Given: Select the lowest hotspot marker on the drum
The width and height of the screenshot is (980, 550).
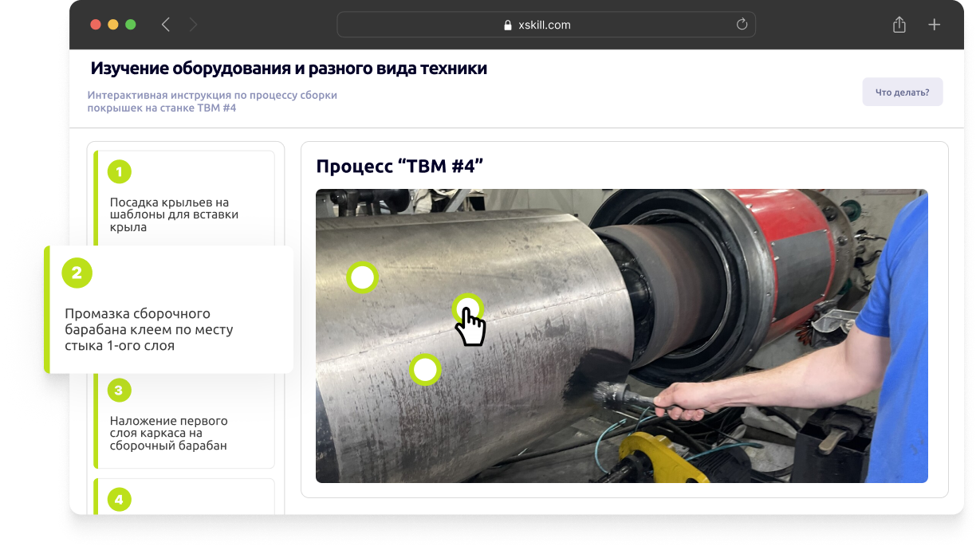Looking at the screenshot, I should tap(425, 370).
